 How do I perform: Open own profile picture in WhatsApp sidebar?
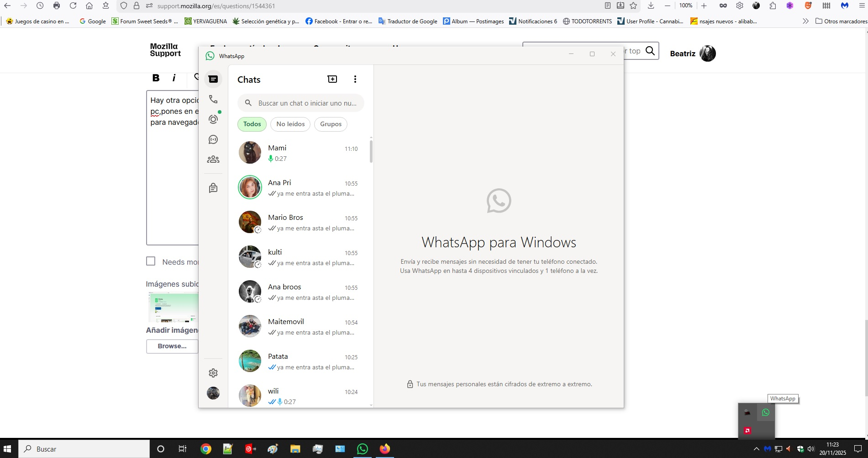(213, 393)
